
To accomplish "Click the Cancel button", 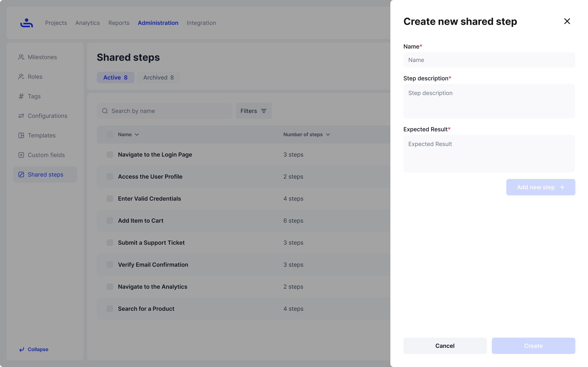I will (445, 346).
